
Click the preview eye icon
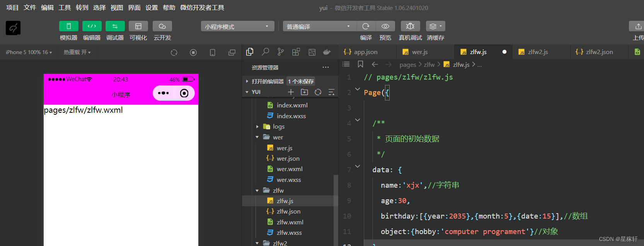(385, 26)
